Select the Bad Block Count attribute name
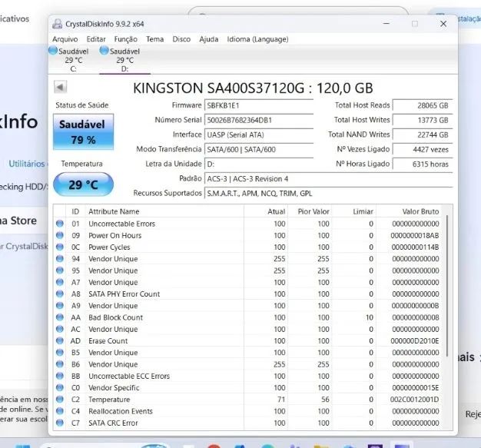This screenshot has width=481, height=448. tap(116, 317)
